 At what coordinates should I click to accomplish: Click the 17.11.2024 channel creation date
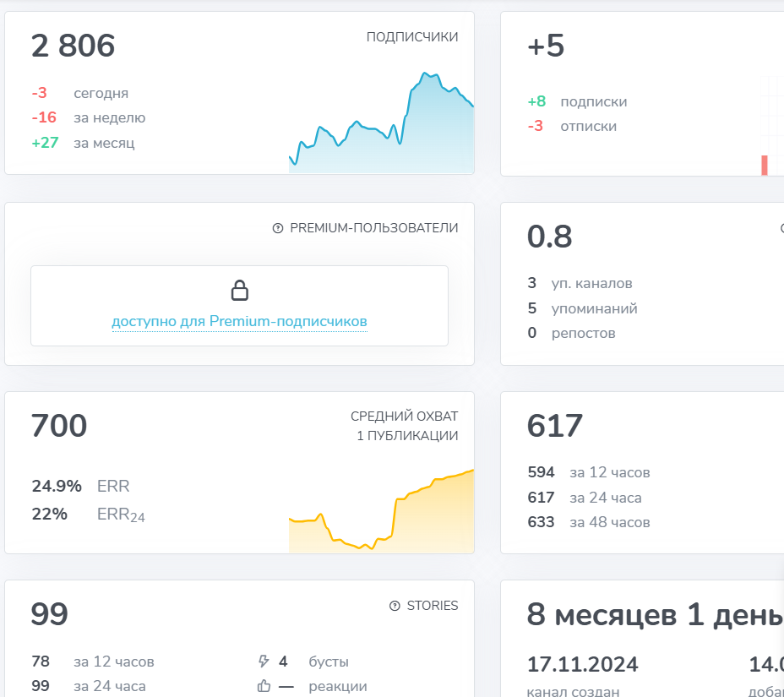(582, 664)
